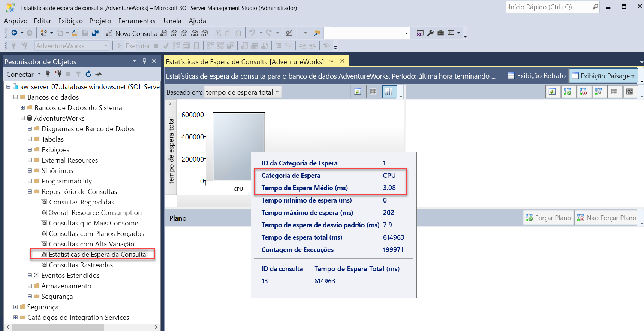The image size is (644, 331).
Task: Select Consultas com Planos Forçados
Action: click(96, 233)
